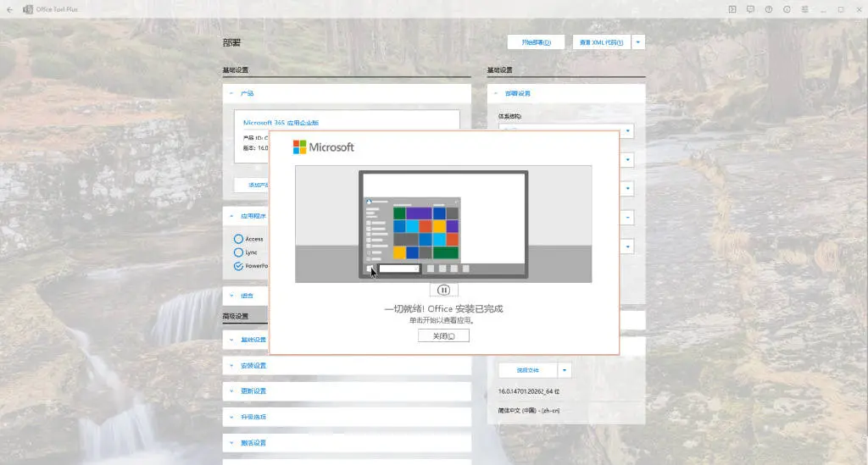The image size is (868, 465).
Task: Open the fifth dropdown arrow under 部署设置
Action: pyautogui.click(x=627, y=246)
